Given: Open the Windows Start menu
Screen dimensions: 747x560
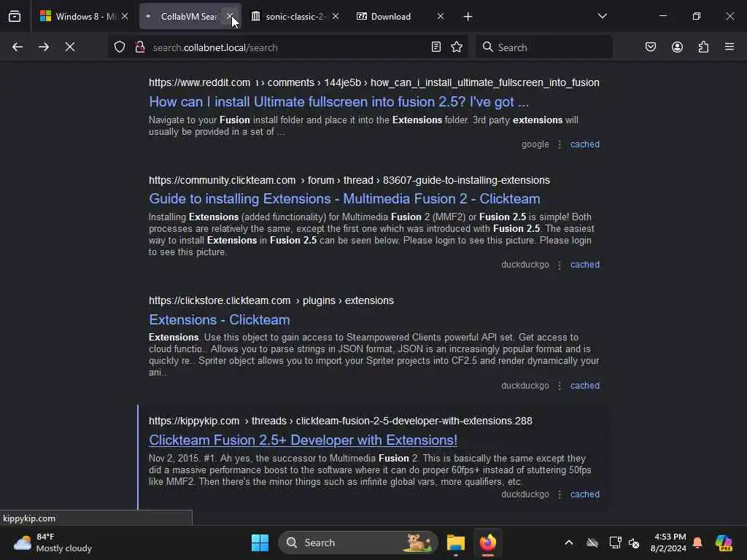Looking at the screenshot, I should (x=260, y=542).
